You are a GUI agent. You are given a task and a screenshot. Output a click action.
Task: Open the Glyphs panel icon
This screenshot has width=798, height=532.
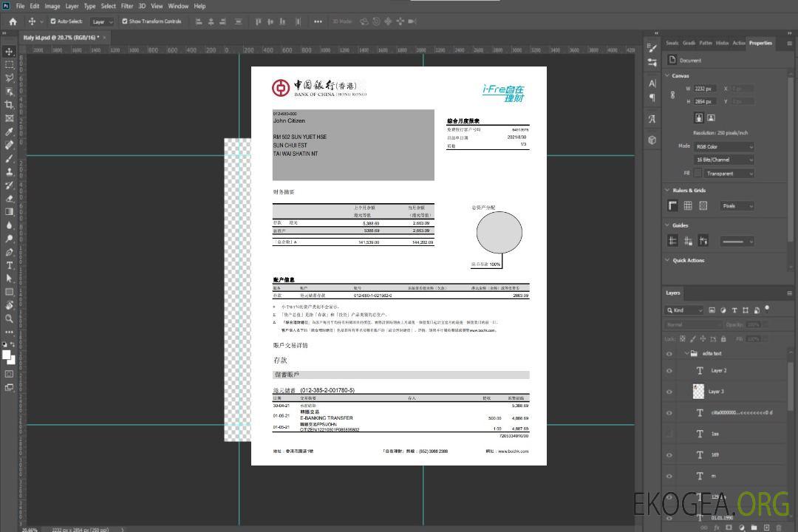point(652,119)
